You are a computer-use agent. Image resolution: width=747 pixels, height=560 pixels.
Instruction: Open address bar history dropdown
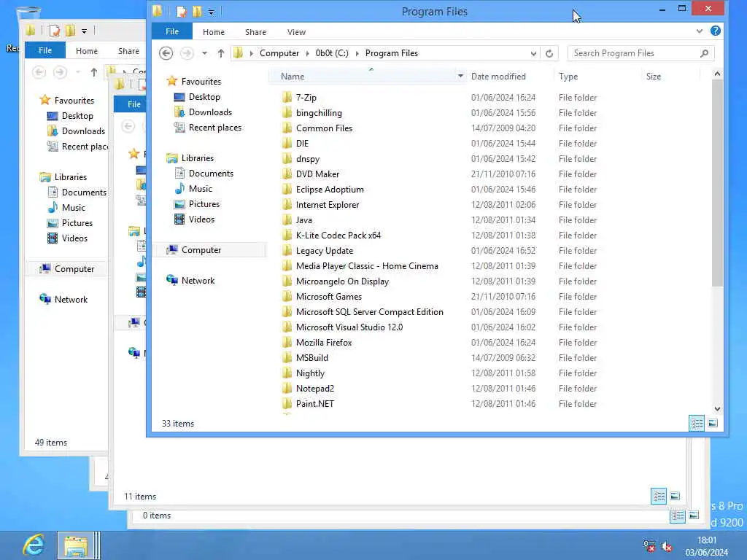[x=533, y=53]
